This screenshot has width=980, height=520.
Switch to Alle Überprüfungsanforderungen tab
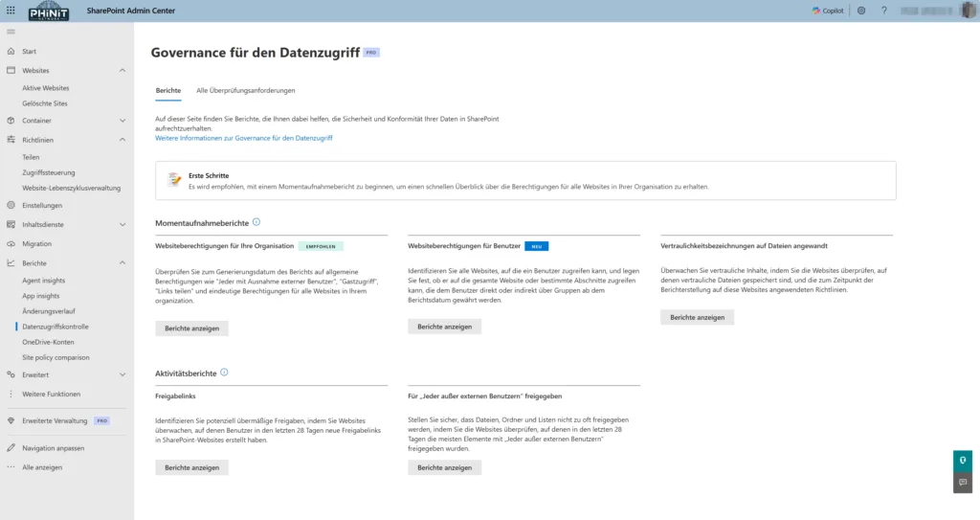[x=245, y=90]
